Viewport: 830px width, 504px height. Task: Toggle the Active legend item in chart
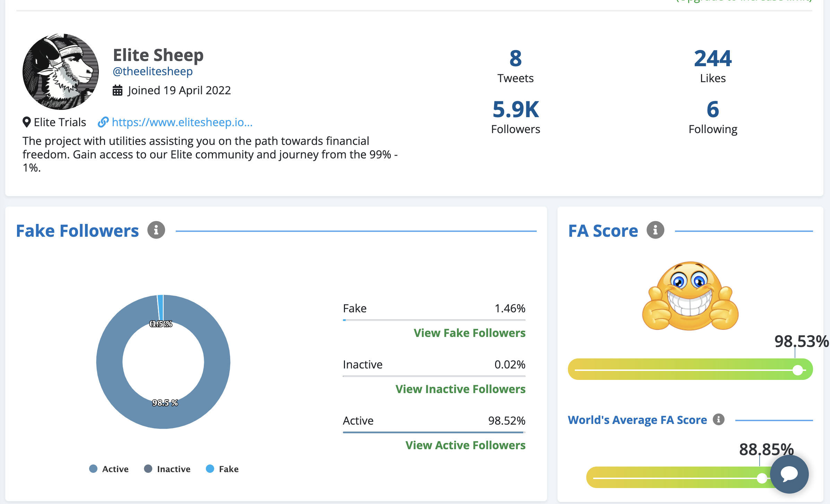tap(109, 469)
